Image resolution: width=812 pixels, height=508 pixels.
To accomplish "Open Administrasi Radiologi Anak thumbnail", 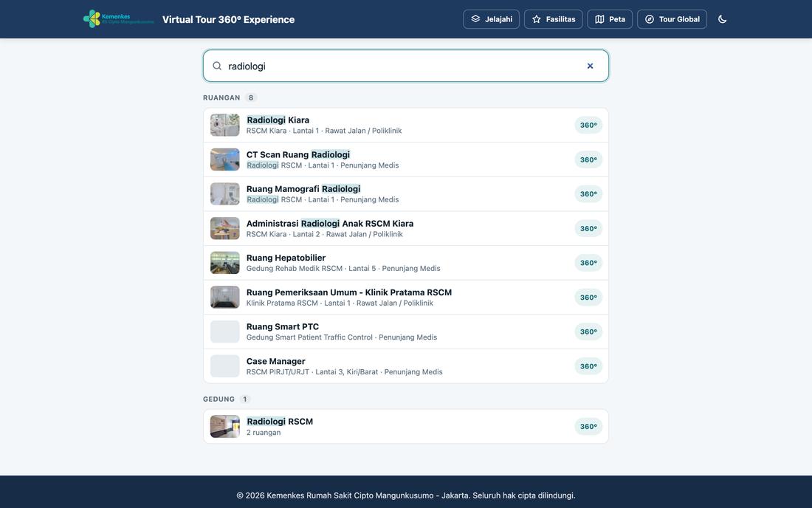I will pyautogui.click(x=224, y=228).
